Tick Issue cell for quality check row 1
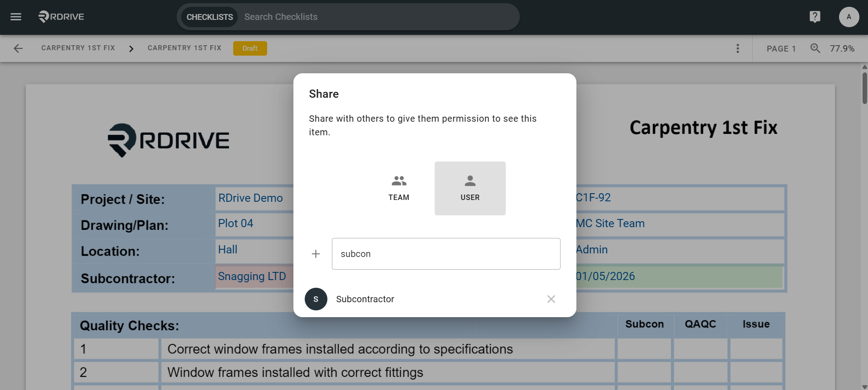Image resolution: width=868 pixels, height=390 pixels. (x=757, y=349)
